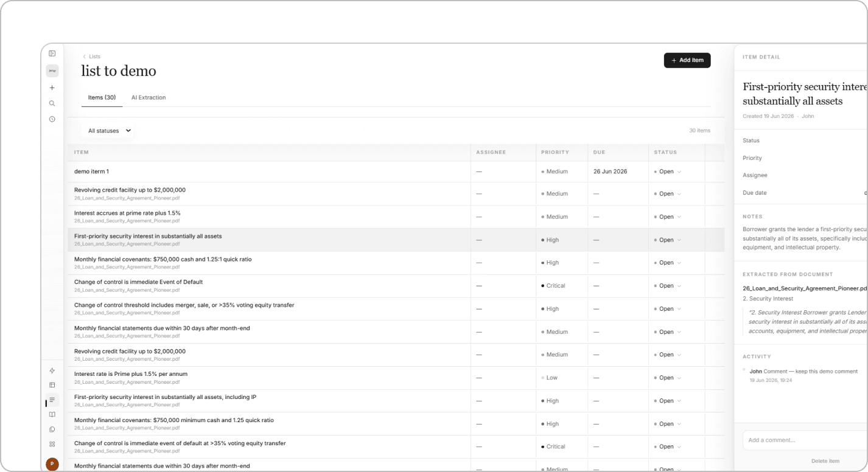This screenshot has width=868, height=472.
Task: Click the workspace logo tile in sidebar
Action: click(52, 71)
